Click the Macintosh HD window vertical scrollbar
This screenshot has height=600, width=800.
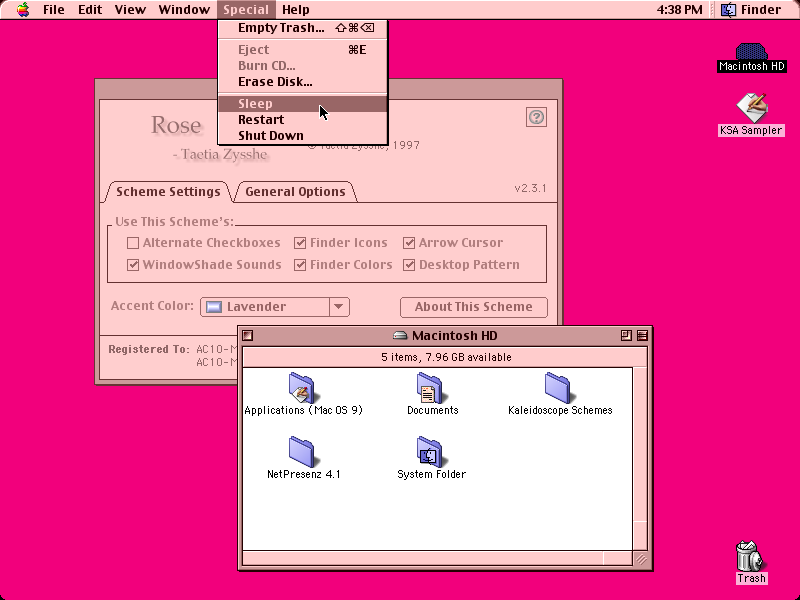[x=640, y=459]
